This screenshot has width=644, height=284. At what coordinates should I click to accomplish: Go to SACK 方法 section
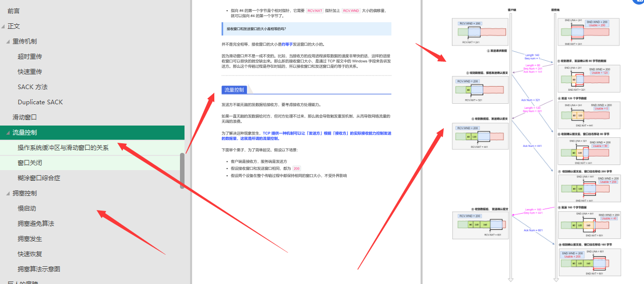point(32,87)
